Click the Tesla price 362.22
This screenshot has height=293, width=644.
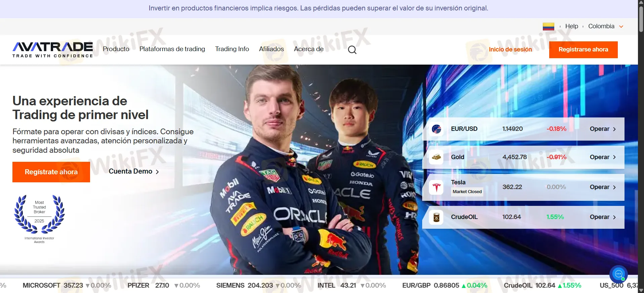(512, 187)
